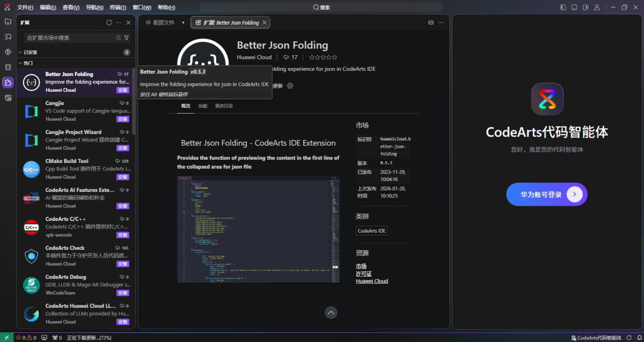Screen dimensions: 644x342
Task: Toggle the CodeArts agent side panel
Action: (586, 8)
